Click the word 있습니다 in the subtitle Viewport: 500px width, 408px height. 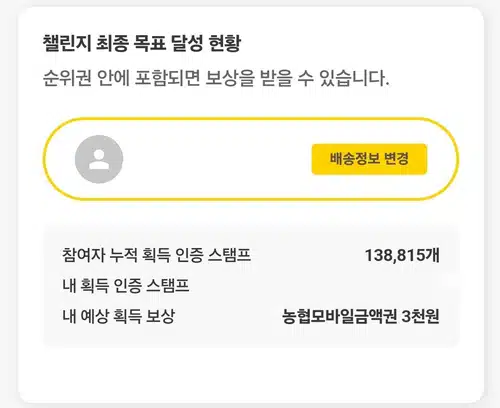[354, 78]
